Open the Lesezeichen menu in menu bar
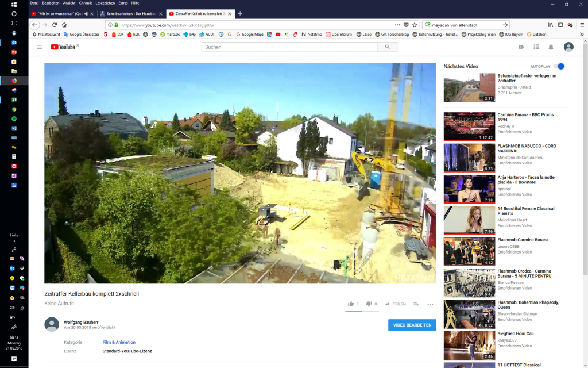 (104, 3)
